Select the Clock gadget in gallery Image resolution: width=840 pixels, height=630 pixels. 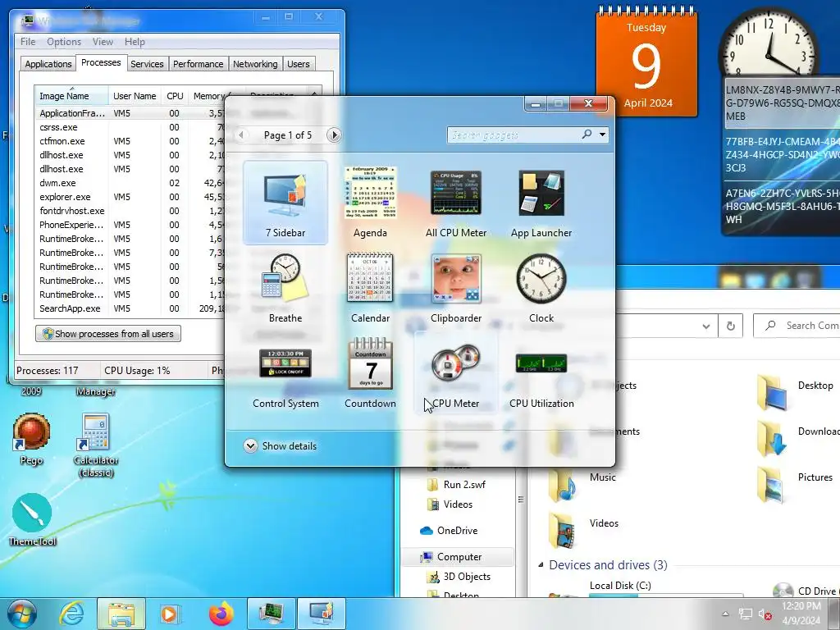541,288
